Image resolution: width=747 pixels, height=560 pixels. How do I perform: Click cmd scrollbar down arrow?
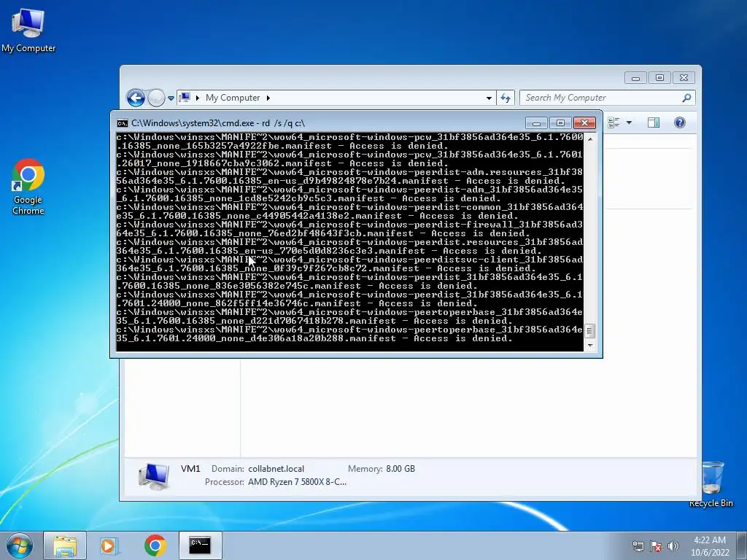(x=590, y=346)
